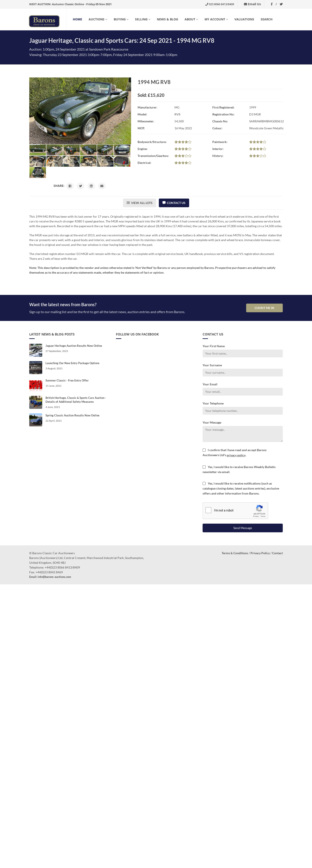
Task: Tick the notifications and offers checkbox
Action: [x=204, y=483]
